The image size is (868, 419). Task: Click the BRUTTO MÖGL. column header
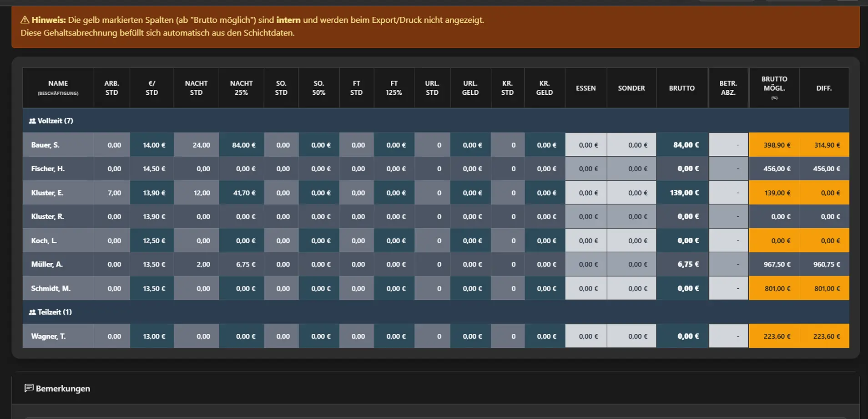[774, 88]
